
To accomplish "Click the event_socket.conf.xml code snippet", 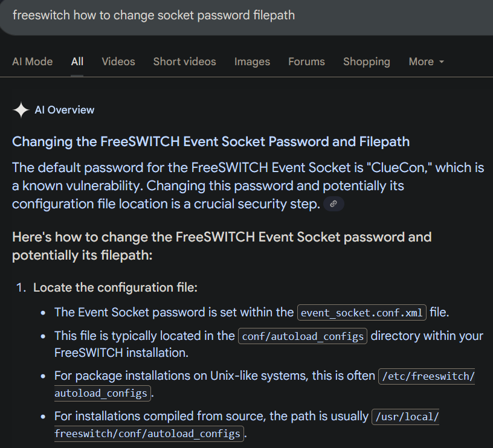I will (362, 313).
